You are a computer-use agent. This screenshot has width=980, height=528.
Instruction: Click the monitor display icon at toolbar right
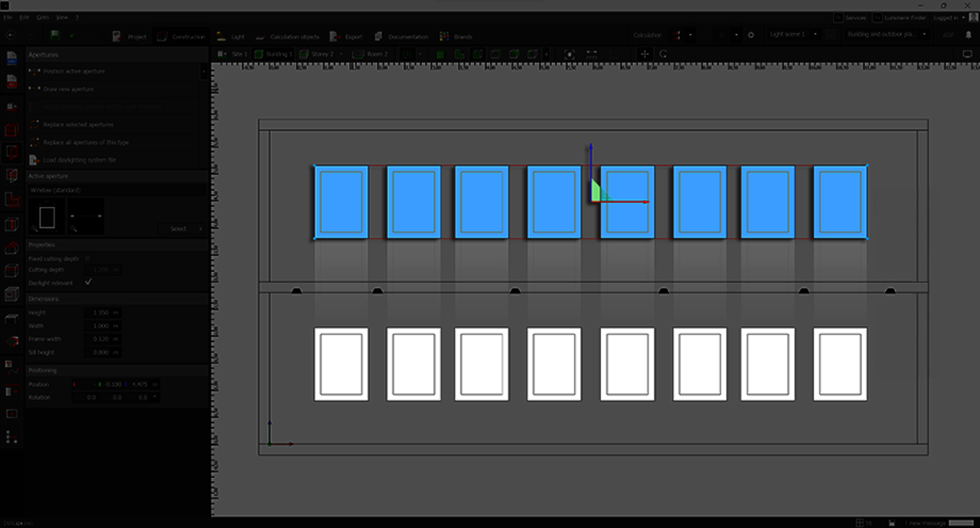pyautogui.click(x=967, y=54)
